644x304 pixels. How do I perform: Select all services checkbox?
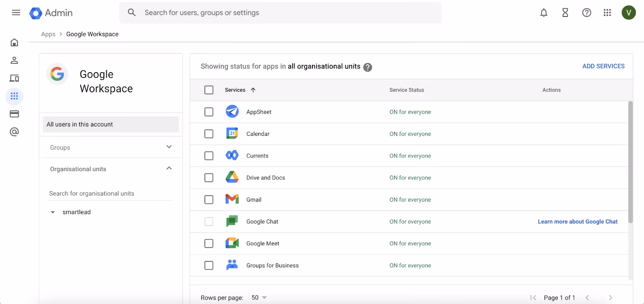coord(209,90)
